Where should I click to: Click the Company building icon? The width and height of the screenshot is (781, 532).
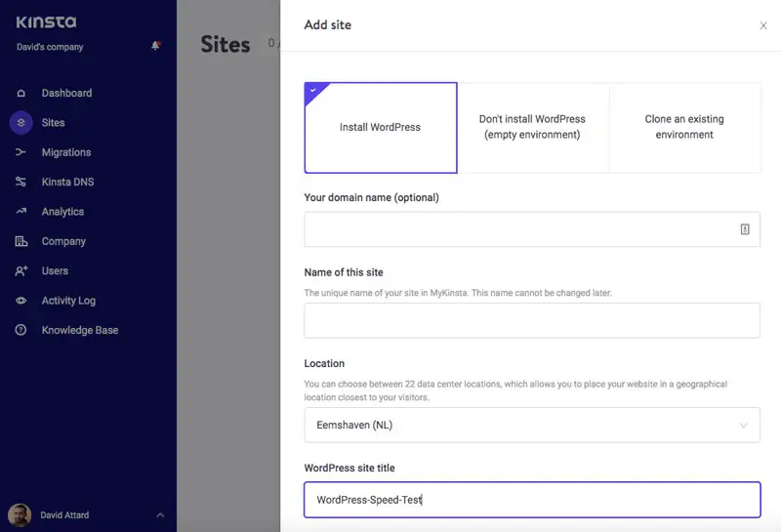tap(21, 241)
